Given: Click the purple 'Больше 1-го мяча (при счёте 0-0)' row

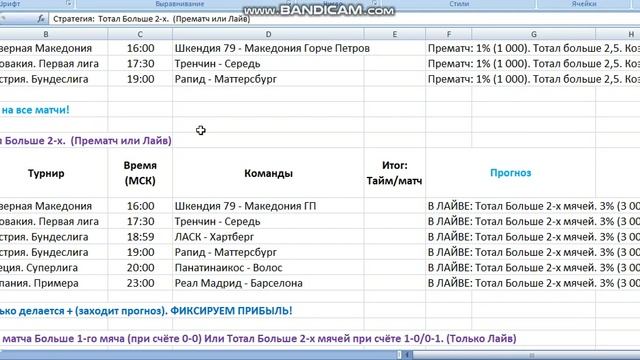Looking at the screenshot, I should [259, 338].
